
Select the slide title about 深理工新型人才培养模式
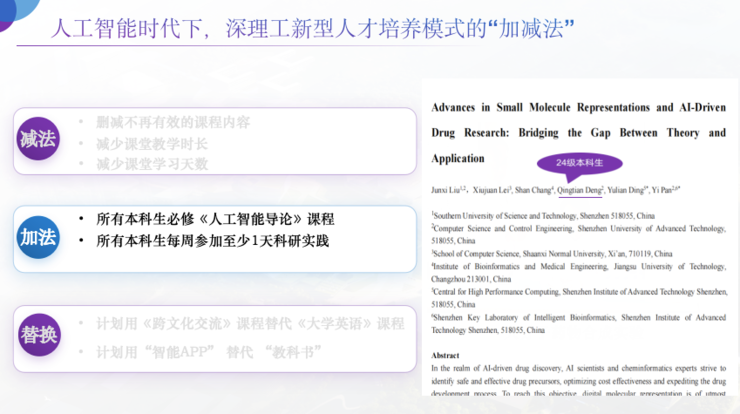312,28
